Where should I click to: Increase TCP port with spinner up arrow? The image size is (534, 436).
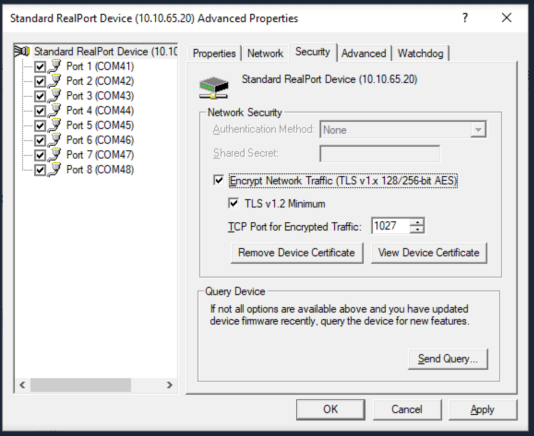pyautogui.click(x=417, y=222)
